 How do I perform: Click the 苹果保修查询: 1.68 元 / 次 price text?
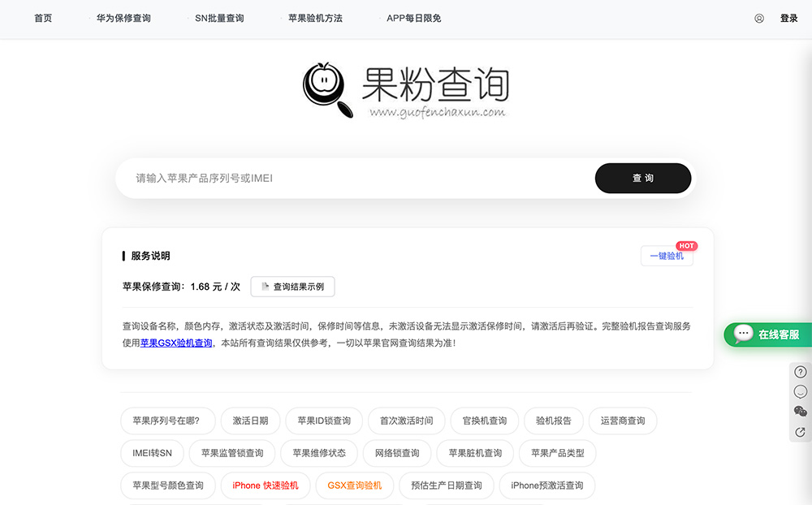click(x=181, y=287)
